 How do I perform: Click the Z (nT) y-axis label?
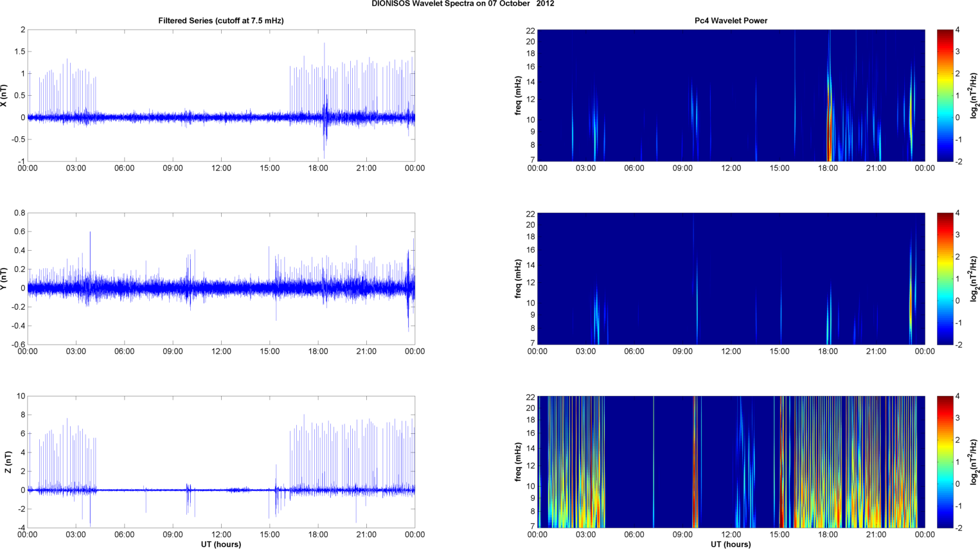[x=7, y=462]
